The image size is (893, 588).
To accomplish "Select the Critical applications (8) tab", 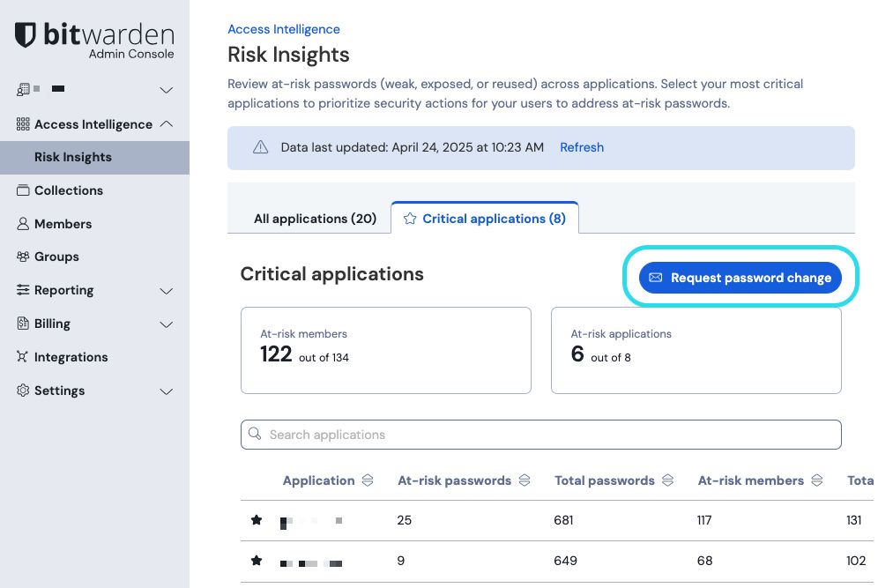I will (485, 219).
